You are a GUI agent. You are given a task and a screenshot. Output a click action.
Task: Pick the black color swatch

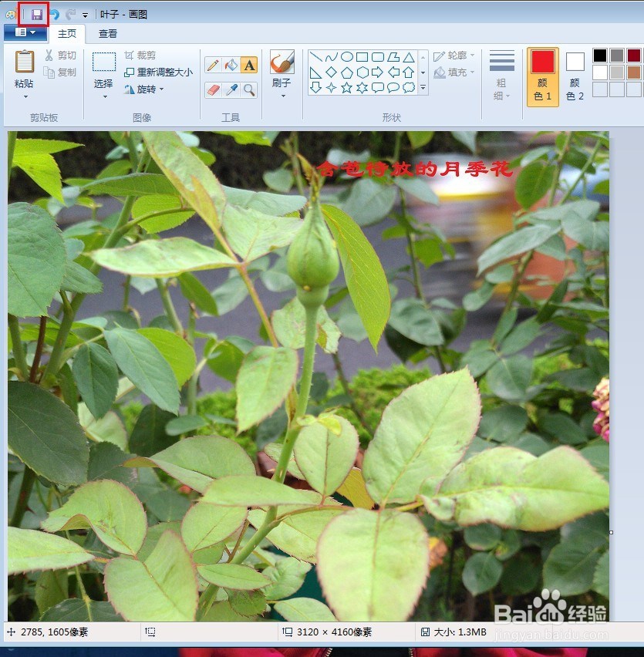click(x=600, y=56)
